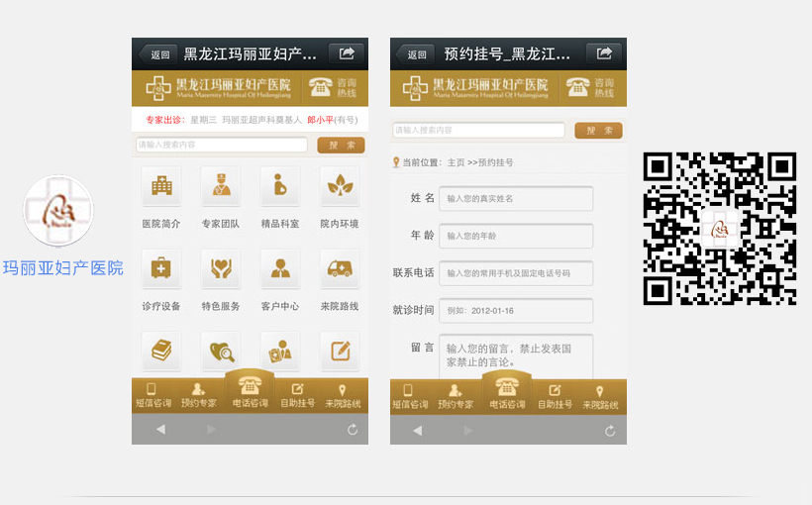The height and width of the screenshot is (505, 812).
Task: Focus the 姓名 real name input field
Action: click(516, 199)
